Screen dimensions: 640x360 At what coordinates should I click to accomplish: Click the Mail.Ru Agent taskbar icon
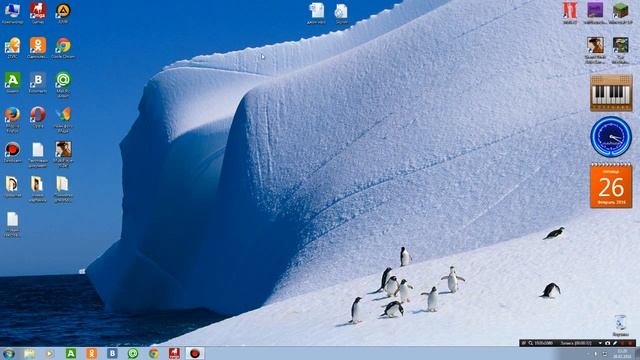point(133,353)
